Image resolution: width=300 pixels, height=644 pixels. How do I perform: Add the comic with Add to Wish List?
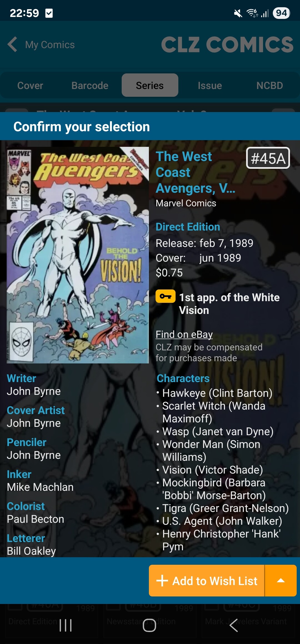(x=207, y=581)
